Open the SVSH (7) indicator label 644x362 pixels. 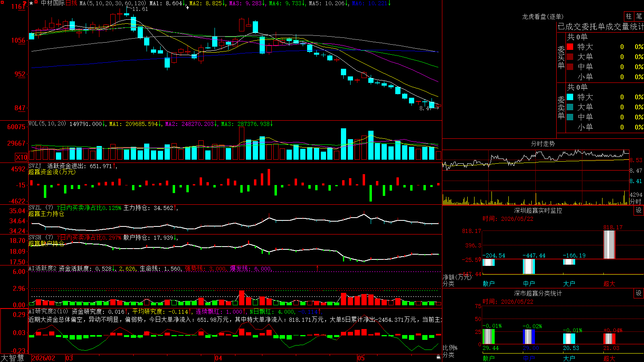coord(41,237)
